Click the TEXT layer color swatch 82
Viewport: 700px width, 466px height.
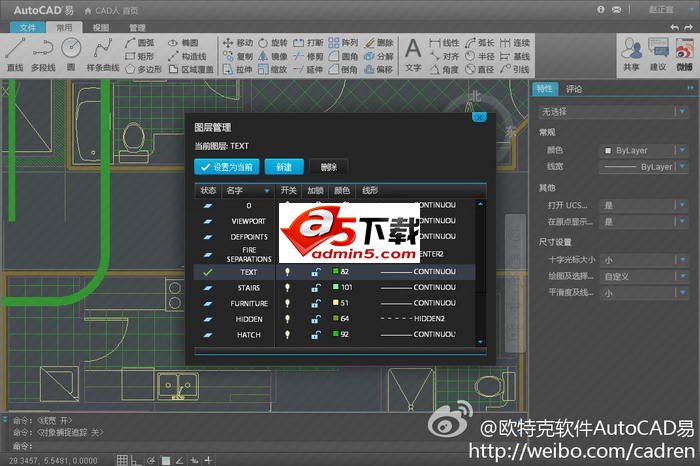(336, 271)
